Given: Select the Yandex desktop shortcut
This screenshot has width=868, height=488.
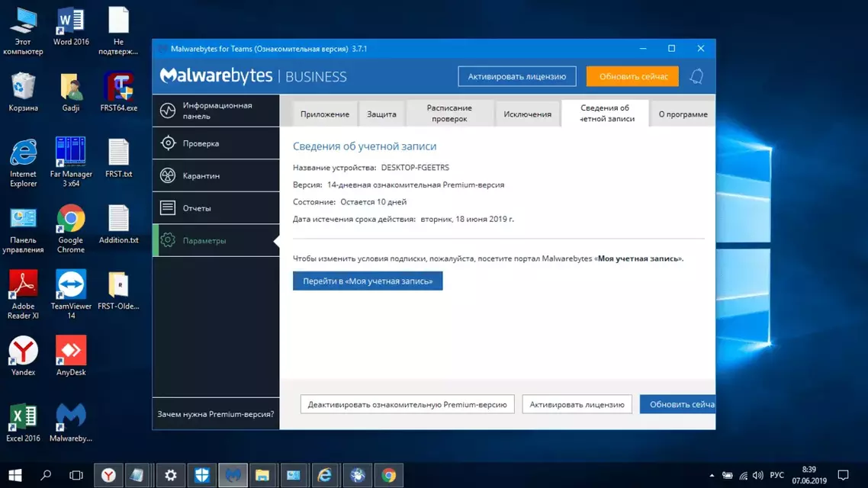Looking at the screenshot, I should [23, 356].
